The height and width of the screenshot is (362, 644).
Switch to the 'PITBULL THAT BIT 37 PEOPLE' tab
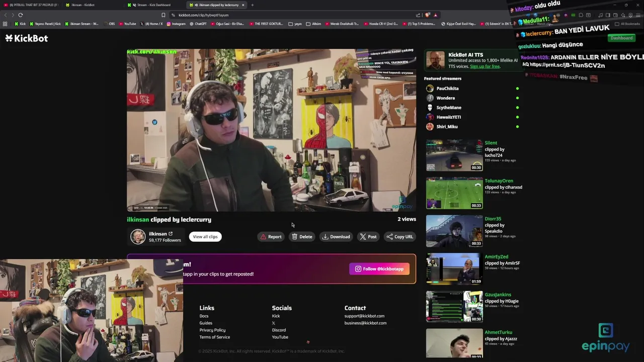[31, 5]
